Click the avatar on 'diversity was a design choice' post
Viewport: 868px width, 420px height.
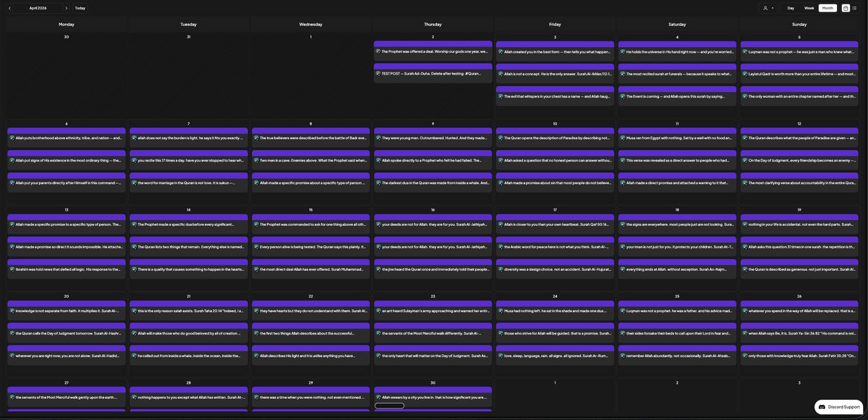pyautogui.click(x=501, y=269)
